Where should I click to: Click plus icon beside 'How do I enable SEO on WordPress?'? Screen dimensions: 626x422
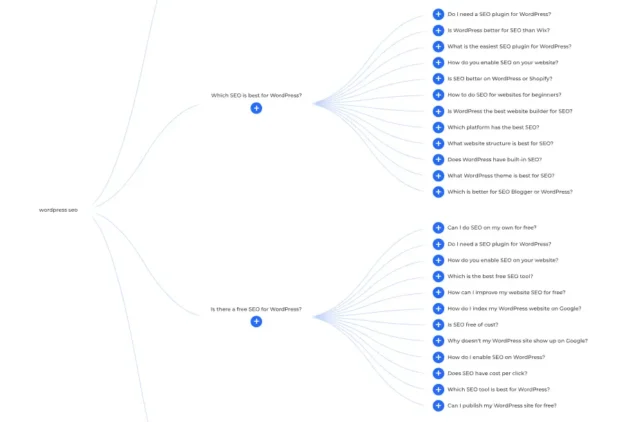438,357
